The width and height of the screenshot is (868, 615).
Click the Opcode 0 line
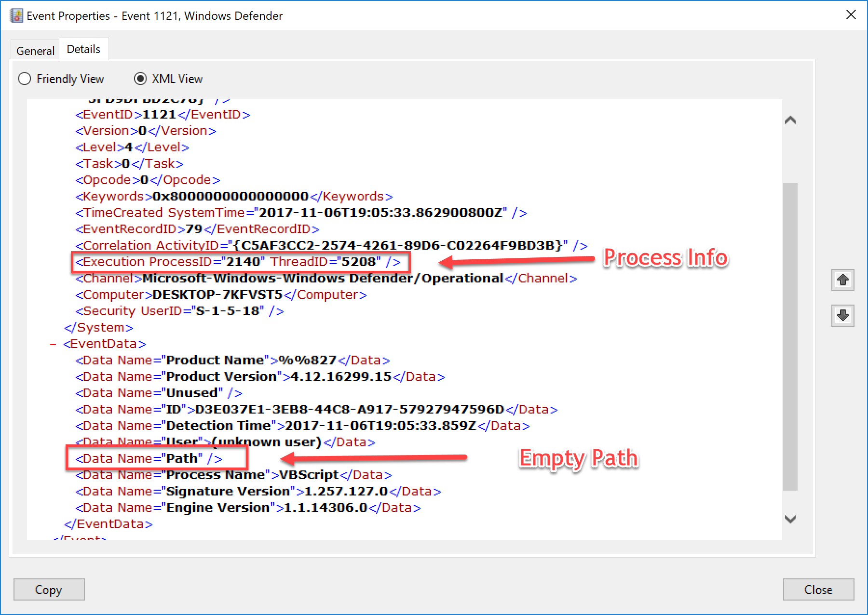click(x=148, y=180)
